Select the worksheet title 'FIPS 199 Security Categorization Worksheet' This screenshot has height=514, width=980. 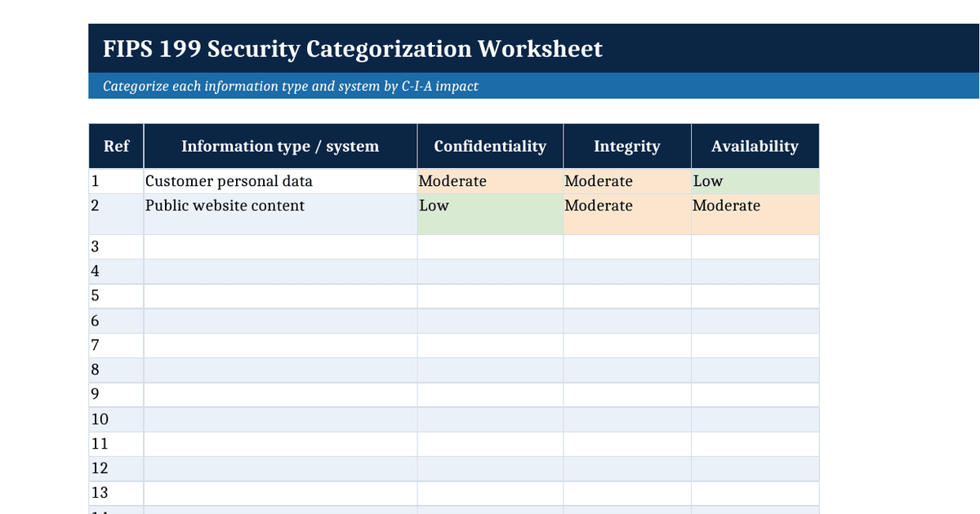(353, 49)
